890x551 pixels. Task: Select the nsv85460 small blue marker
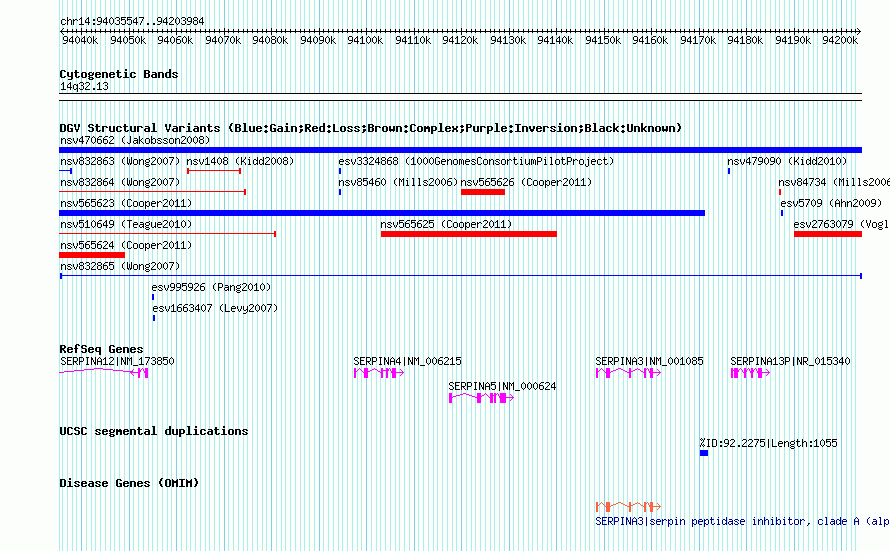point(340,192)
